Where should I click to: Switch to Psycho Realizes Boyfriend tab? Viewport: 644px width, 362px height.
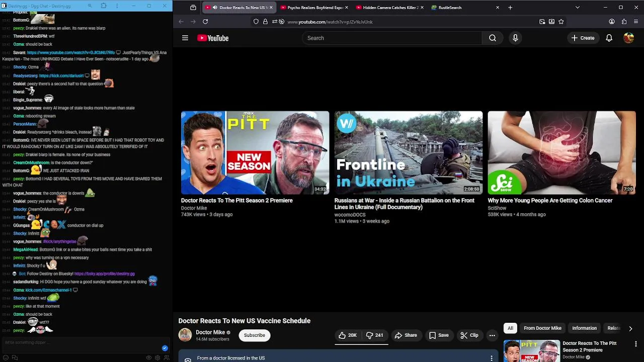(x=315, y=8)
